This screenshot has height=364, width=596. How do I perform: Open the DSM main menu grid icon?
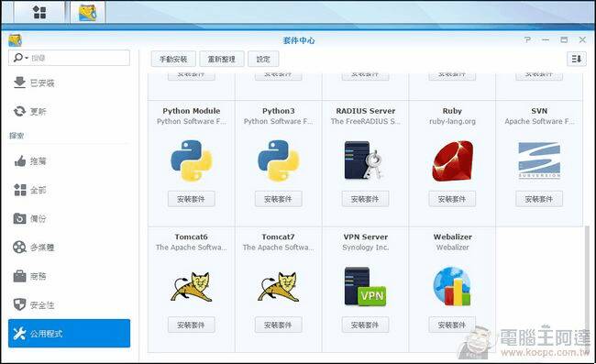(39, 12)
